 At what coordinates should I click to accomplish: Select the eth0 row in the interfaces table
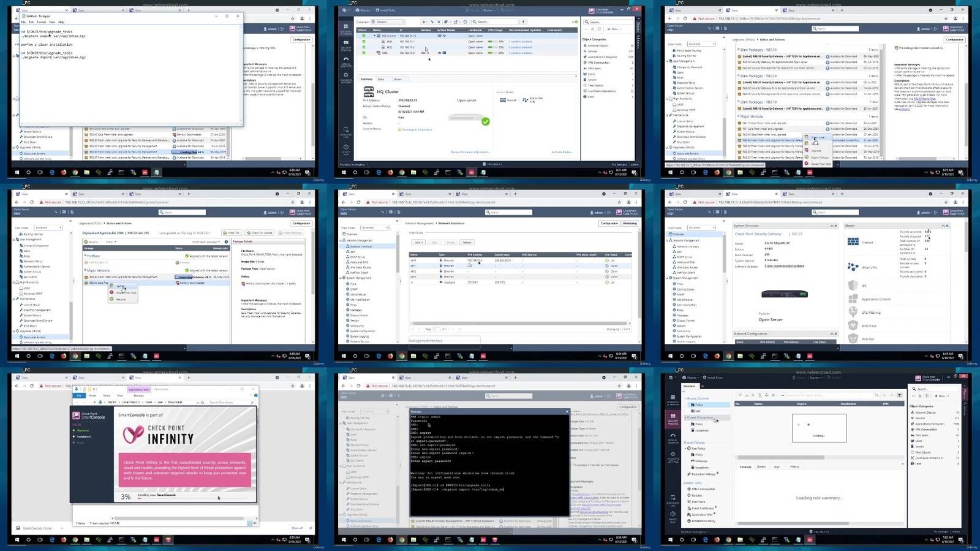(x=521, y=260)
